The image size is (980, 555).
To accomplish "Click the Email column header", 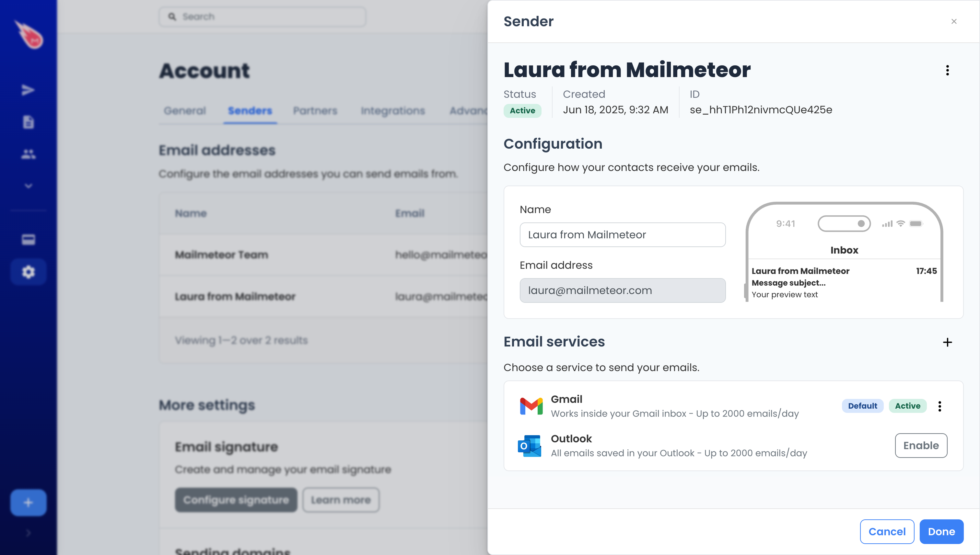I will (410, 213).
